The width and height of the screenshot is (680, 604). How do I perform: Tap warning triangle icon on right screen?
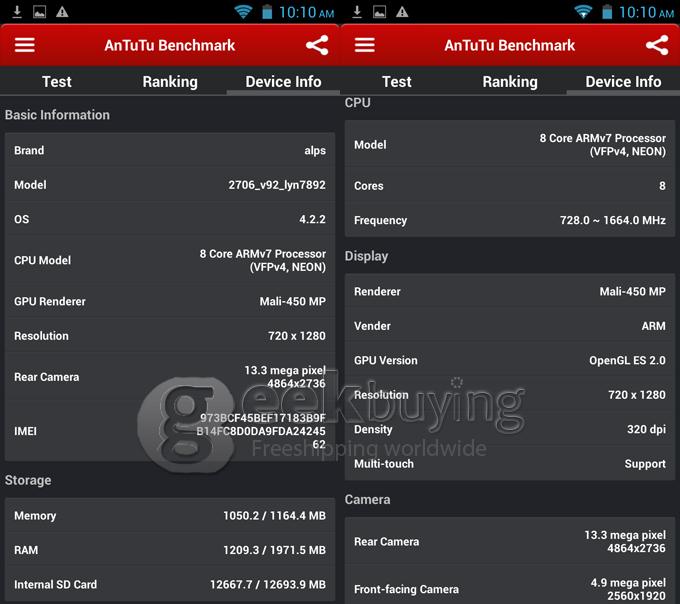402,12
